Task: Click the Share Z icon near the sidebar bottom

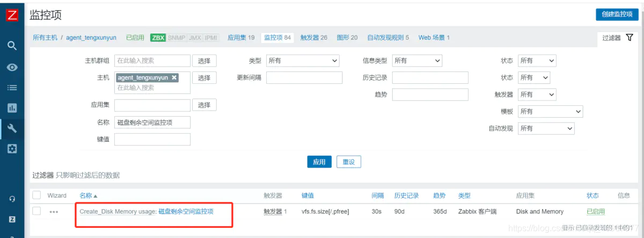Action: [x=12, y=220]
